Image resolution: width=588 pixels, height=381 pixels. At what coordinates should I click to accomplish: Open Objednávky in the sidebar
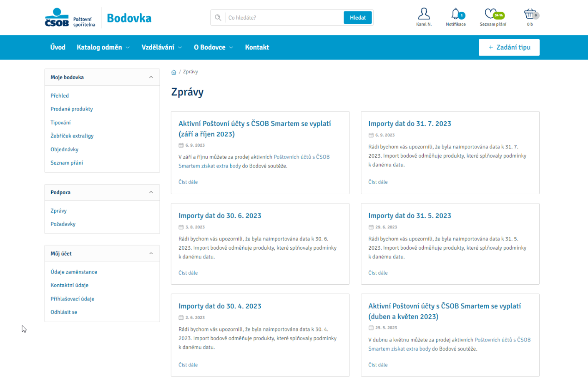point(65,149)
